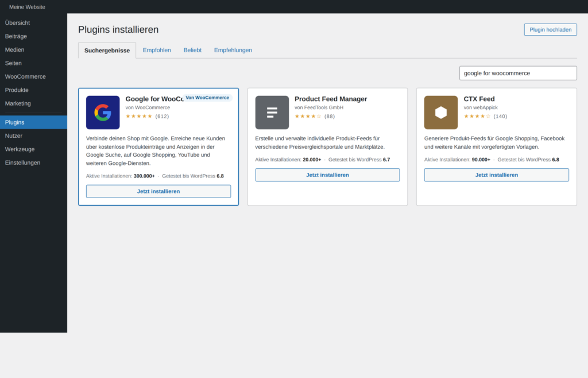Viewport: 588px width, 378px height.
Task: Click the Plugin hochladen button
Action: [x=550, y=30]
